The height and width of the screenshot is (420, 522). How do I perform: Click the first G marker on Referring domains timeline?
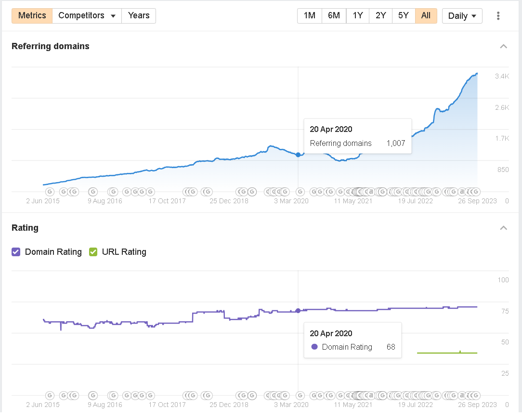tap(50, 192)
